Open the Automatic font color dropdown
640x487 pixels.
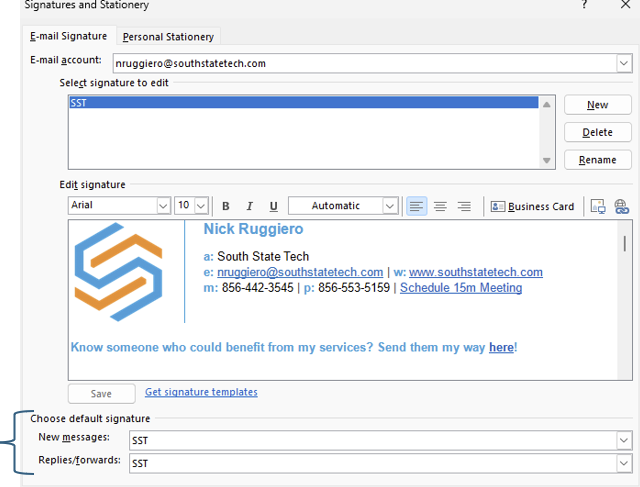click(x=390, y=206)
